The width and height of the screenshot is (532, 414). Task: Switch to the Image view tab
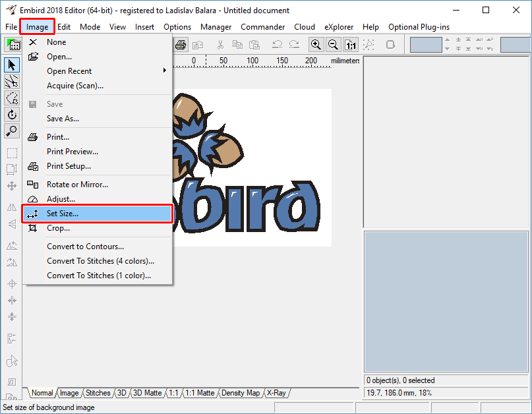[69, 393]
